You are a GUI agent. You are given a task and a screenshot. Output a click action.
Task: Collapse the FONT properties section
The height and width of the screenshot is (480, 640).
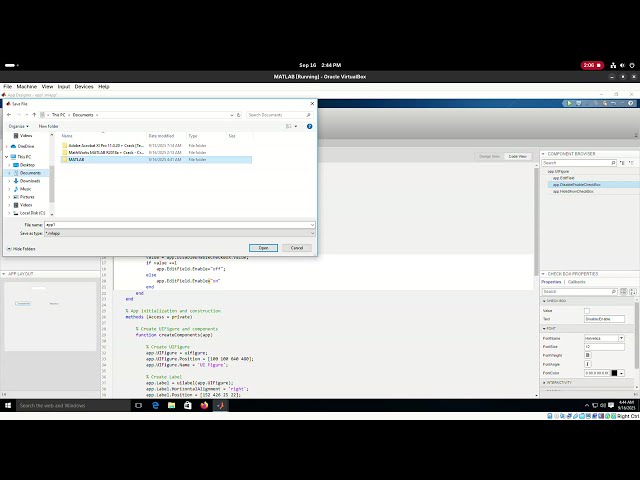pyautogui.click(x=544, y=329)
